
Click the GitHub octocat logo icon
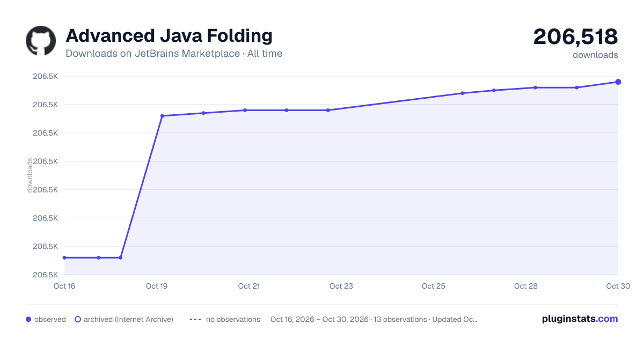pyautogui.click(x=41, y=41)
